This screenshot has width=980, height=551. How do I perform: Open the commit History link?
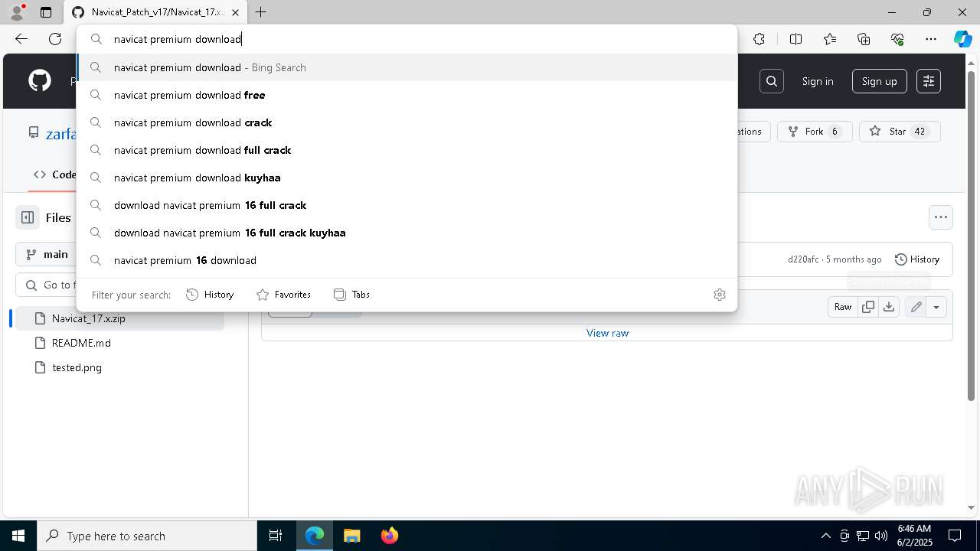pos(916,259)
